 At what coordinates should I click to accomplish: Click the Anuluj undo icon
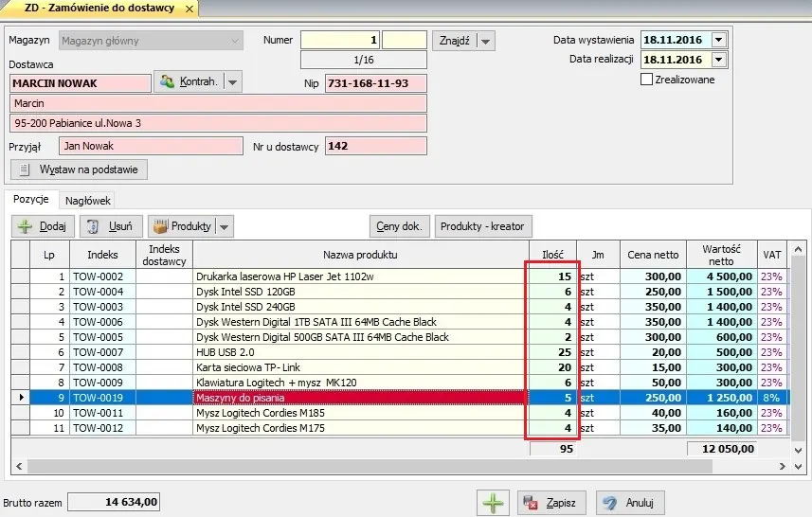coord(609,503)
